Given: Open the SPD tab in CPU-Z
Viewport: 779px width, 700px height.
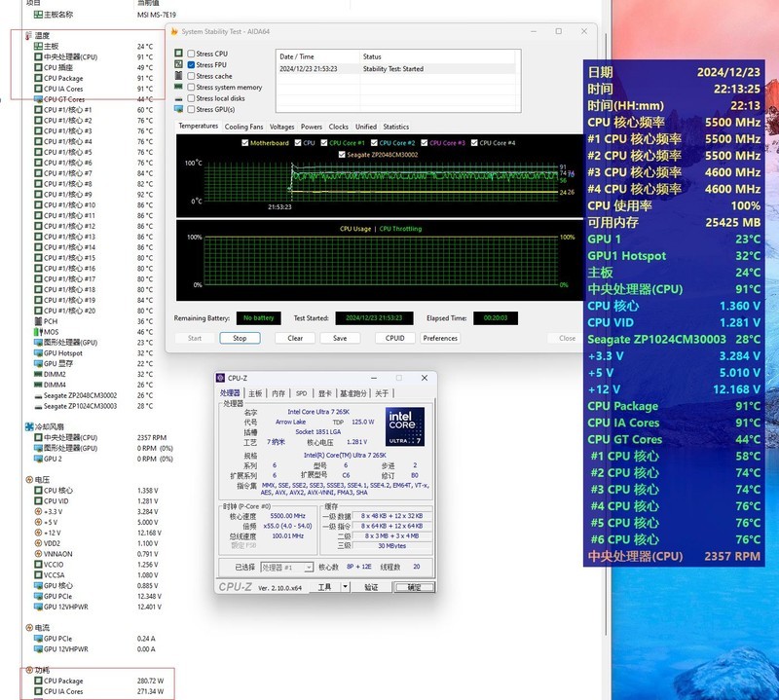Looking at the screenshot, I should (x=301, y=393).
